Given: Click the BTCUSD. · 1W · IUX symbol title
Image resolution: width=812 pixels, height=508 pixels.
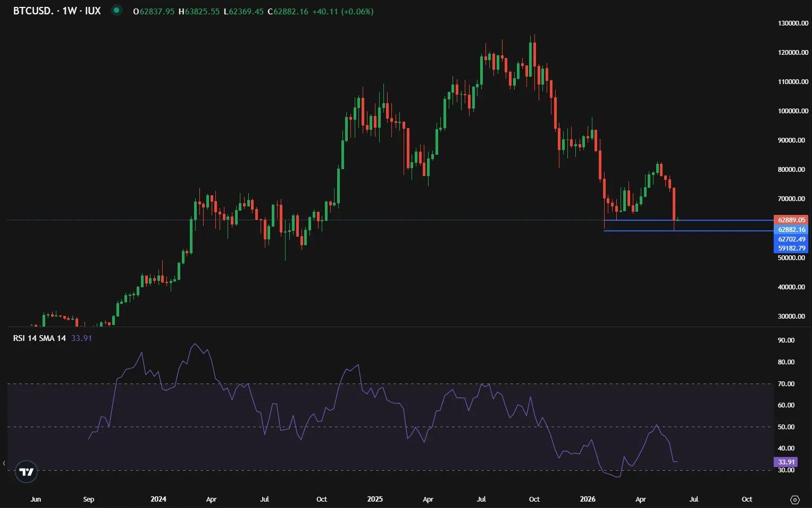Looking at the screenshot, I should pos(57,11).
